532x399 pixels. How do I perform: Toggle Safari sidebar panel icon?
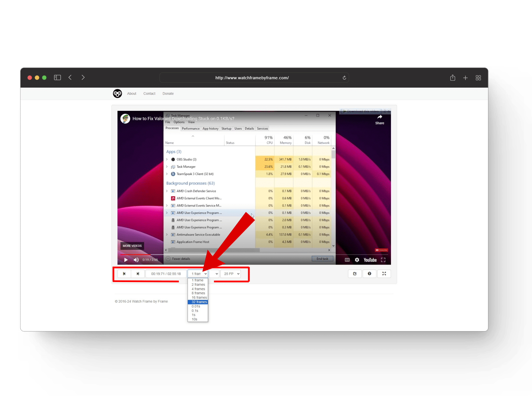click(x=57, y=78)
